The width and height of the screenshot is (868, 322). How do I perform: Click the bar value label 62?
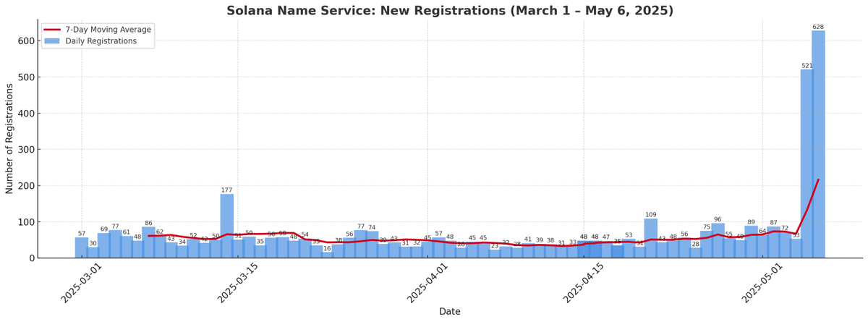click(160, 232)
